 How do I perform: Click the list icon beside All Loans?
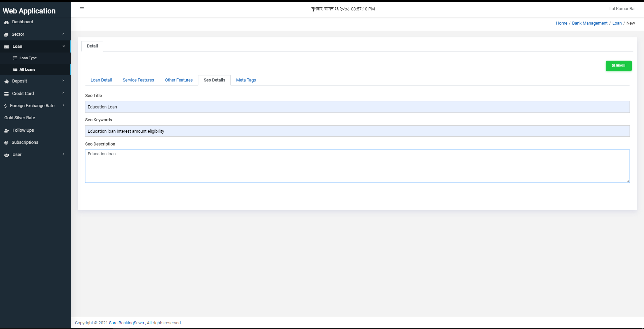click(15, 69)
